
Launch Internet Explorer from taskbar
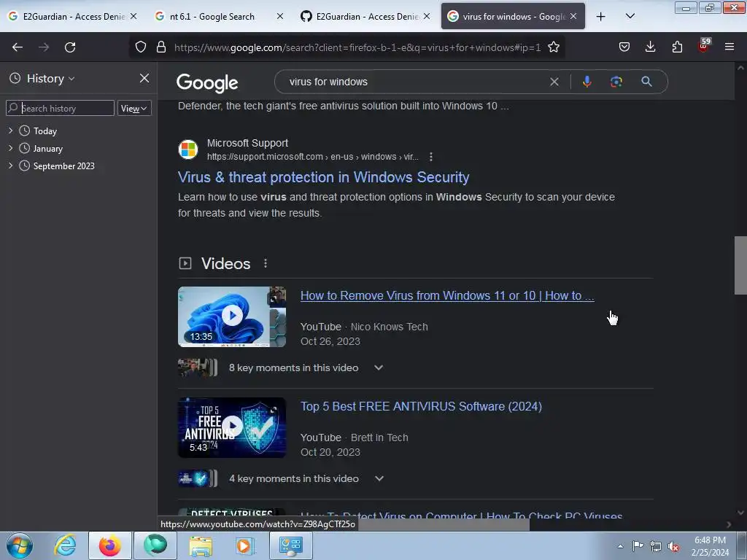point(65,545)
